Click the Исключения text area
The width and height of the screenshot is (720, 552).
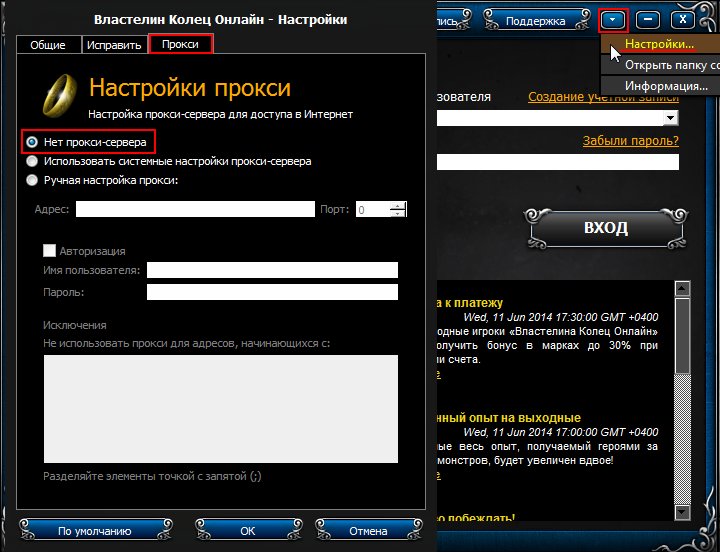pyautogui.click(x=221, y=409)
